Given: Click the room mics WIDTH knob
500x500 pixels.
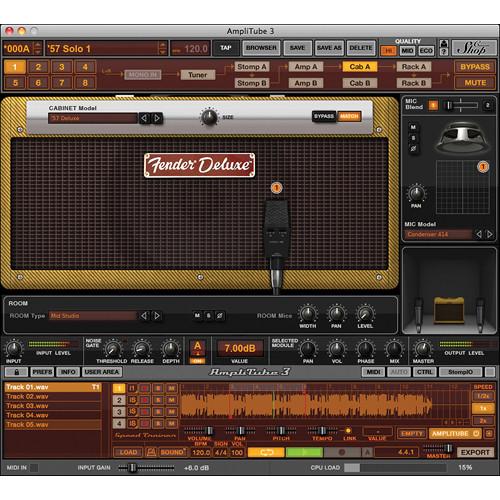Looking at the screenshot, I should point(308,314).
